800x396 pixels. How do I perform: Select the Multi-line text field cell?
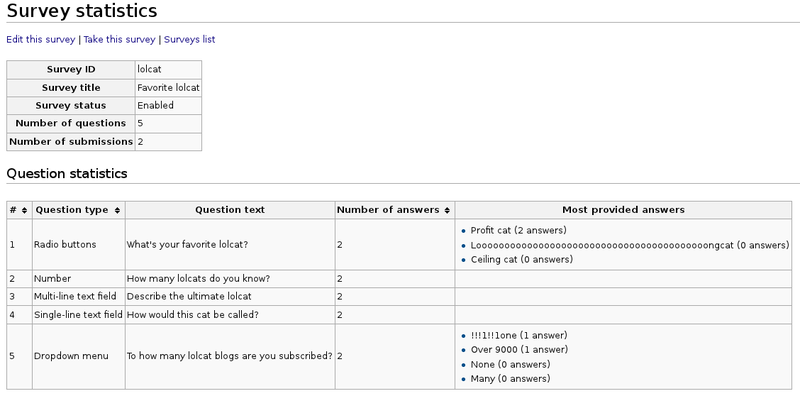coord(79,296)
